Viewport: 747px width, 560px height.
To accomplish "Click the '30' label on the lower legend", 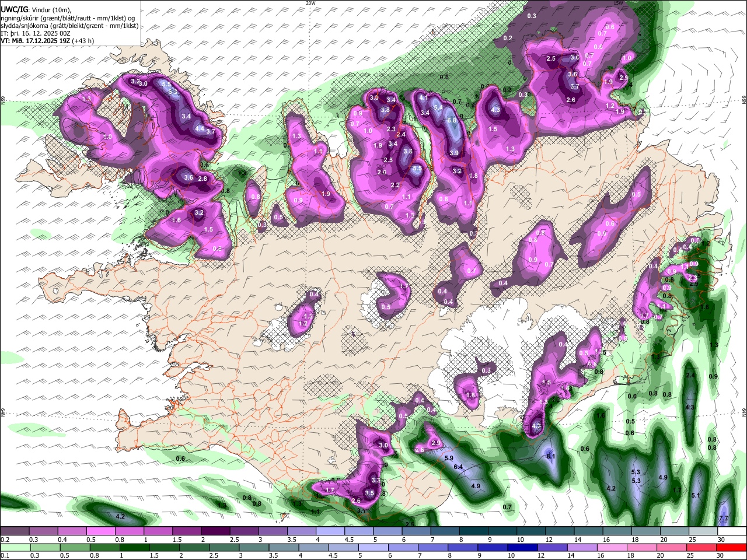I will pyautogui.click(x=721, y=555).
